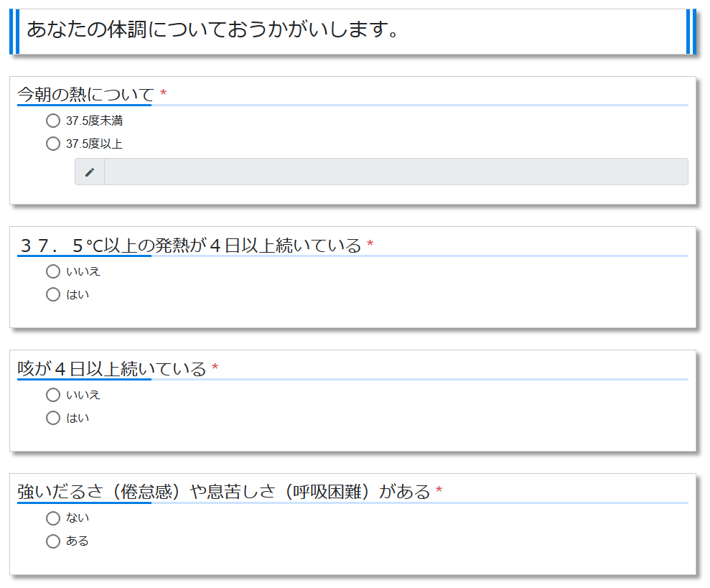Click the 今朝の熱について question heading
Screen dimensions: 710x588
(85, 94)
